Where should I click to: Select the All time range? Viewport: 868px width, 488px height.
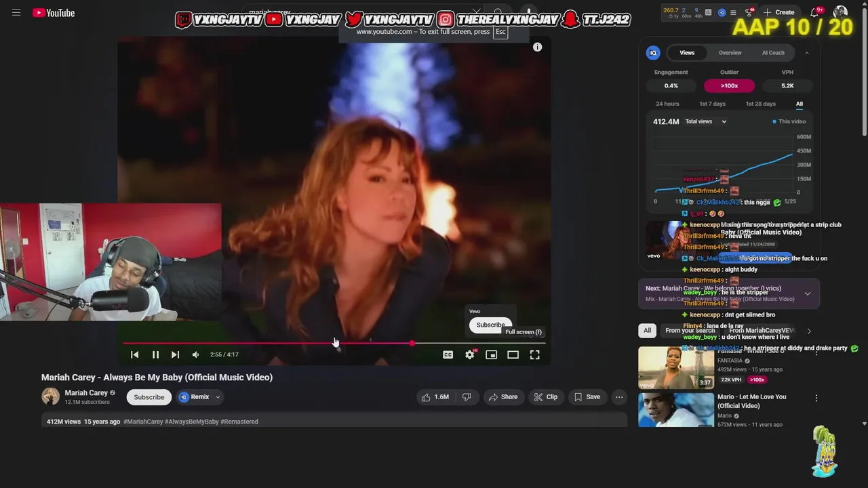click(x=799, y=104)
